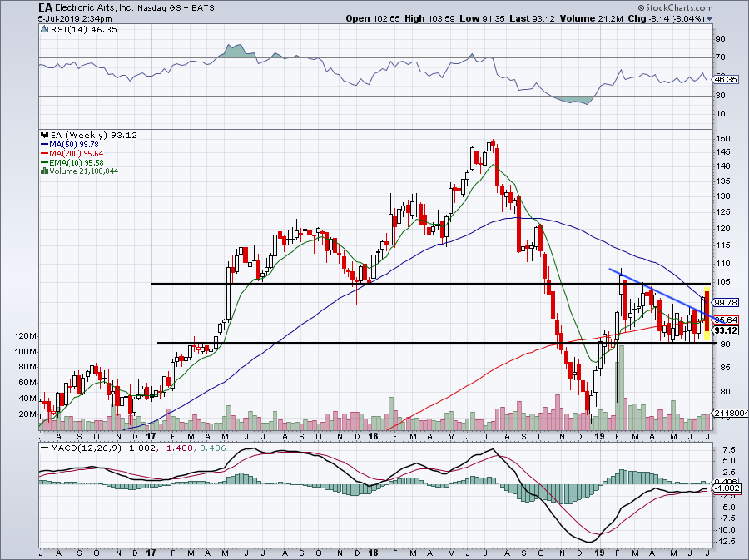The width and height of the screenshot is (749, 560).
Task: Click the 'MA(200) 95.64' legend entry
Action: [x=77, y=153]
